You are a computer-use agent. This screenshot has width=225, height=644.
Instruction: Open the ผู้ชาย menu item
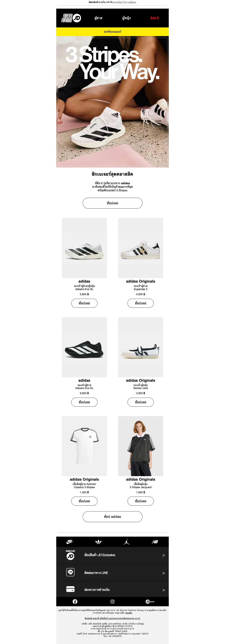(98, 18)
